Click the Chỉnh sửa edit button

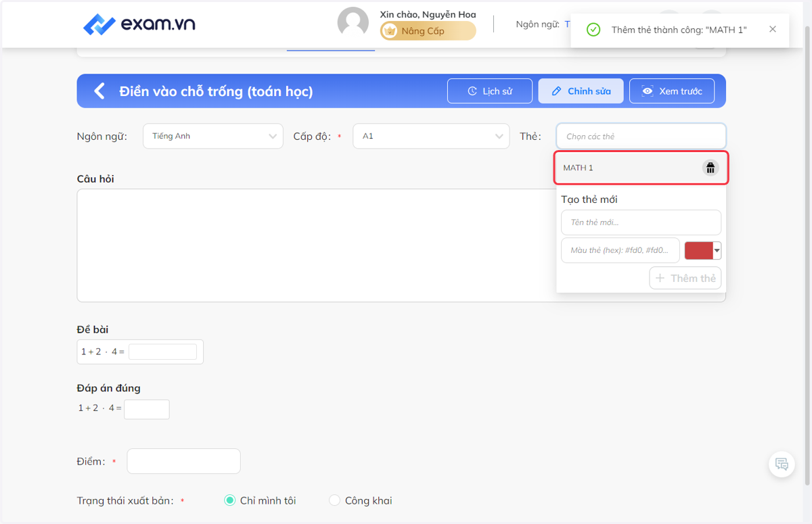click(581, 91)
